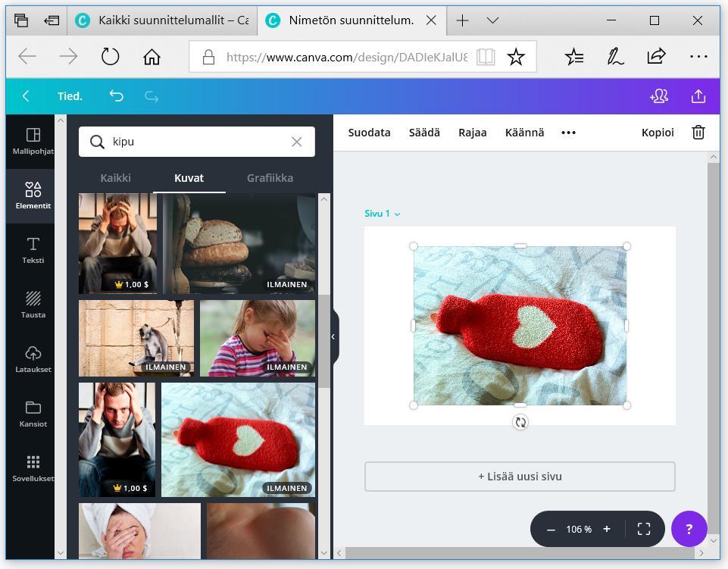Click Kopioi to copy the image
Viewport: 728px width, 569px height.
point(658,133)
